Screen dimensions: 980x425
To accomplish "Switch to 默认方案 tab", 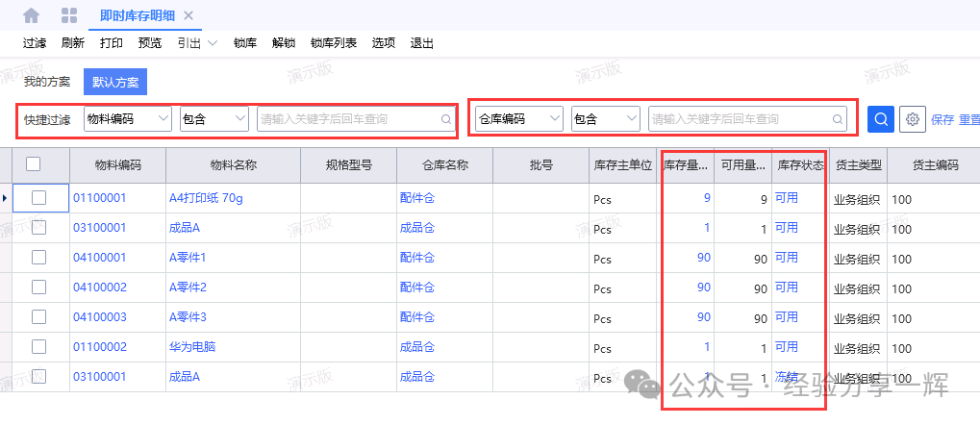I will pyautogui.click(x=114, y=82).
